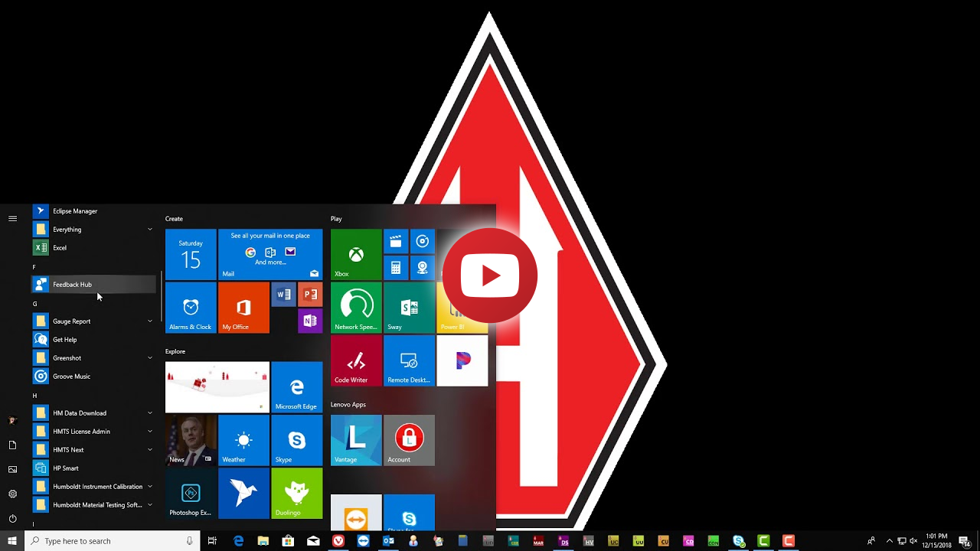Open the My Office tile

243,308
